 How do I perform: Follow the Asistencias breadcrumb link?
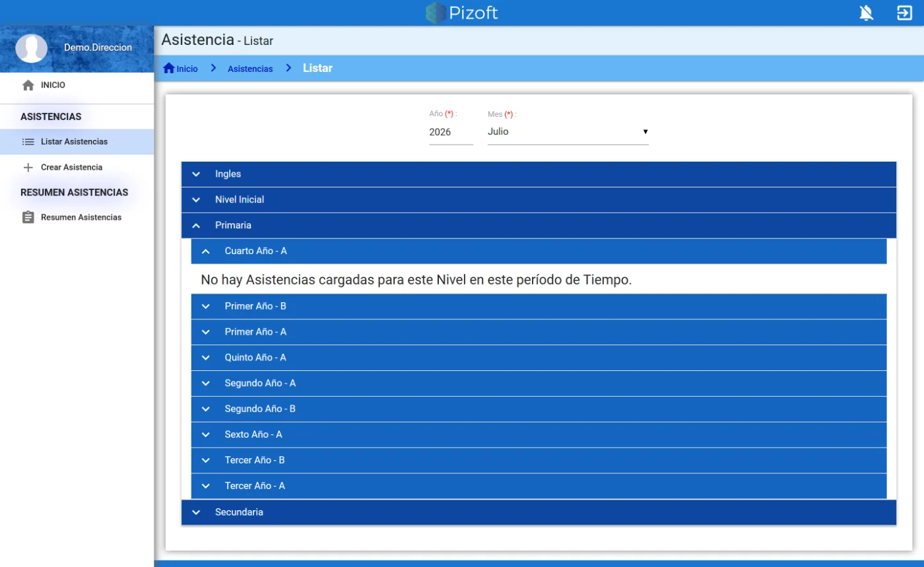click(x=250, y=69)
